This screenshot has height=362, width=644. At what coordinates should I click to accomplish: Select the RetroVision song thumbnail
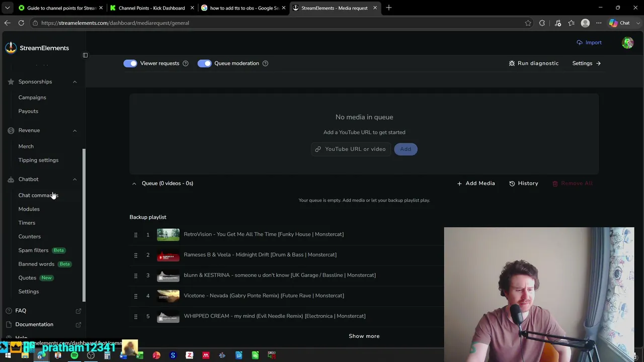pyautogui.click(x=168, y=234)
